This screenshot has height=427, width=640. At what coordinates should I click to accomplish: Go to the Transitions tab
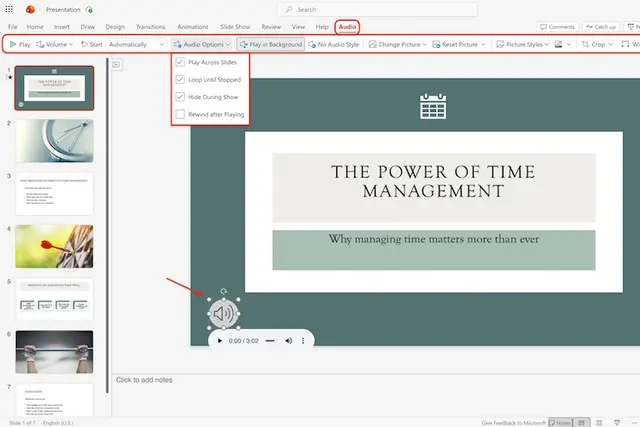[x=151, y=27]
